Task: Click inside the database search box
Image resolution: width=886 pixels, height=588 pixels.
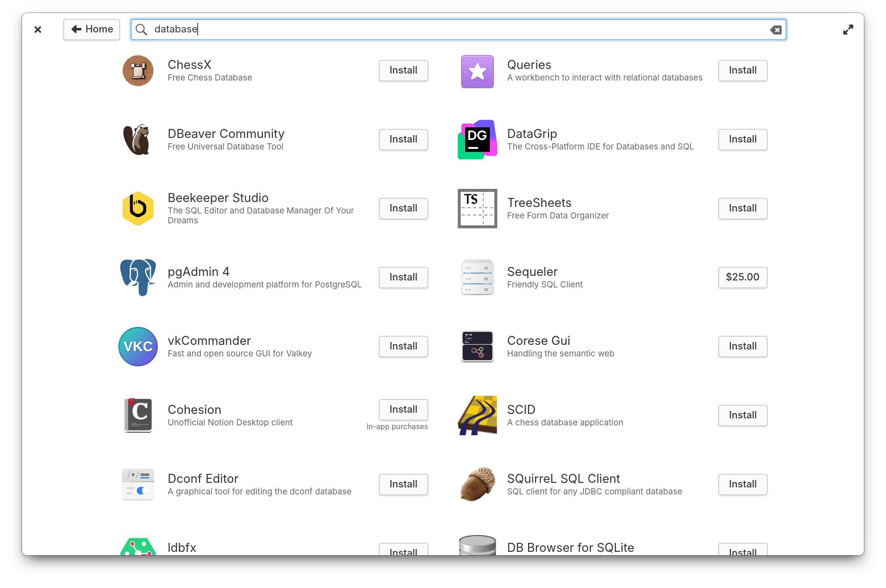Action: (x=411, y=29)
